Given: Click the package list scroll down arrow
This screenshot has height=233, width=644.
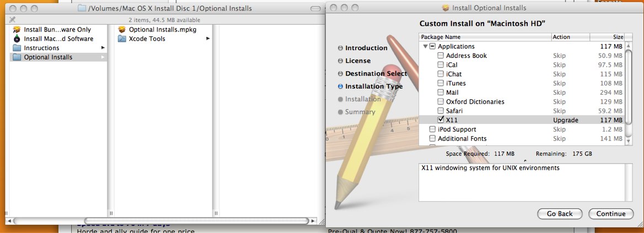Looking at the screenshot, I should [629, 141].
